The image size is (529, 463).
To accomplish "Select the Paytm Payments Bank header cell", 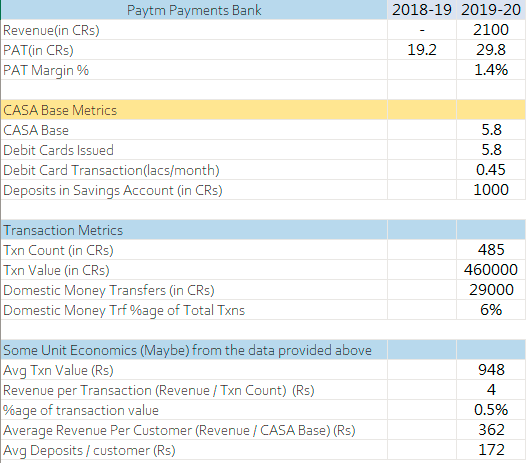I will [x=194, y=10].
